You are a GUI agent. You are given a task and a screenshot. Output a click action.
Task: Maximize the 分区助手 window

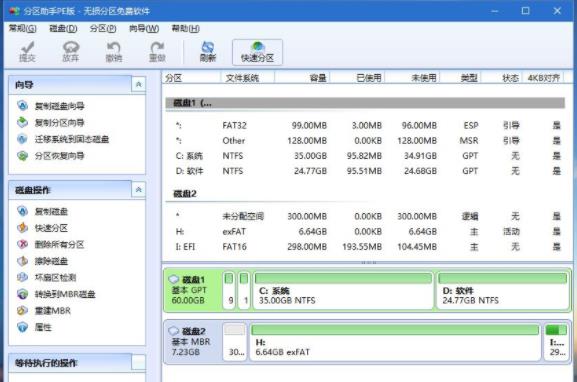[525, 11]
